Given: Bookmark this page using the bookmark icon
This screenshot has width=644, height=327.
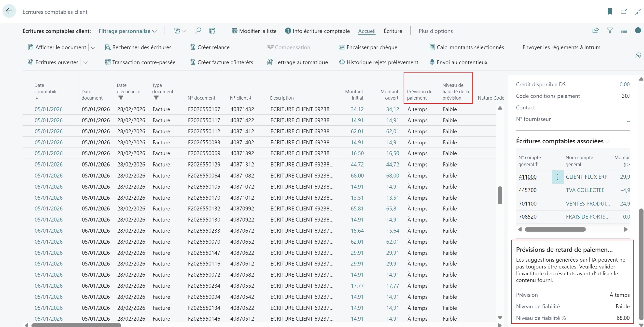Looking at the screenshot, I should point(610,12).
